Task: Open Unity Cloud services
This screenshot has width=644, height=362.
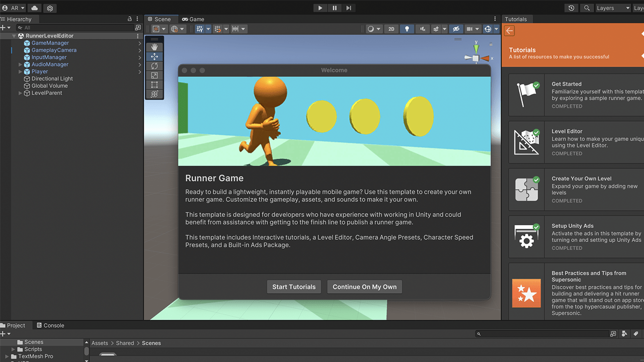Action: 35,8
